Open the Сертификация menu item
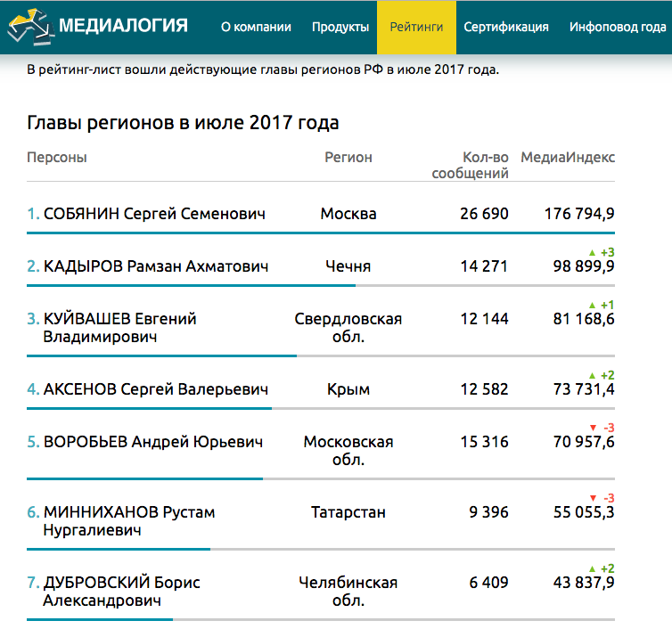The image size is (672, 629). [506, 27]
